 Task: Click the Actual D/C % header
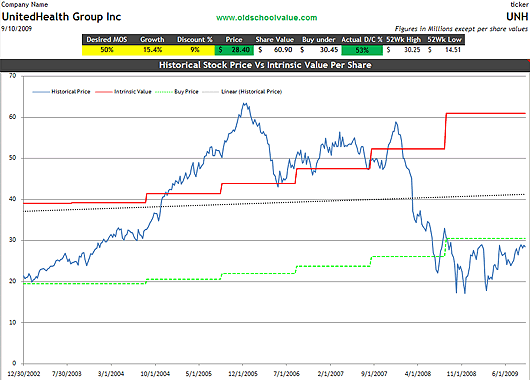pyautogui.click(x=362, y=40)
